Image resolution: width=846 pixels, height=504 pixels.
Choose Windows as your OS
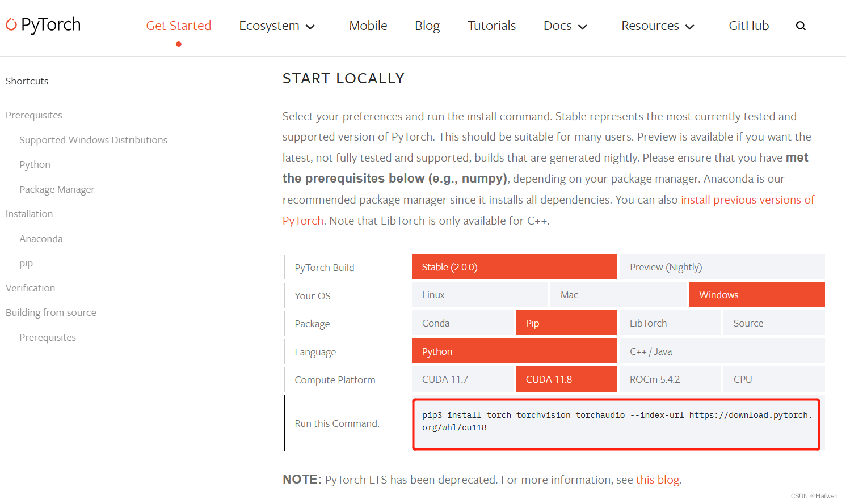tap(757, 295)
